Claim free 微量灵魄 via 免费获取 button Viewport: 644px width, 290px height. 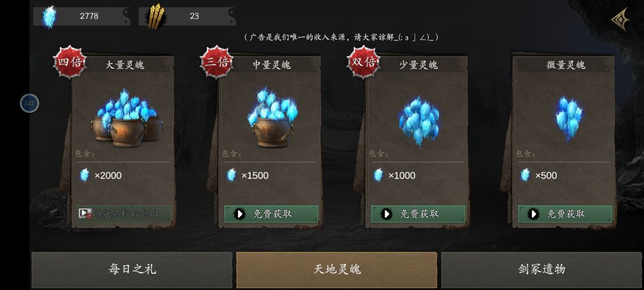click(565, 214)
